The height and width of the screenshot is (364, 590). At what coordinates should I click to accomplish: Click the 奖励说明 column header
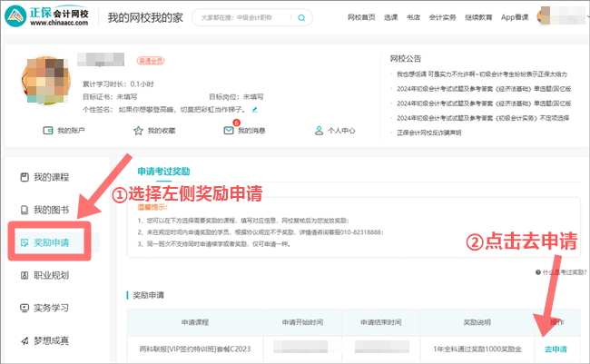[x=477, y=322]
